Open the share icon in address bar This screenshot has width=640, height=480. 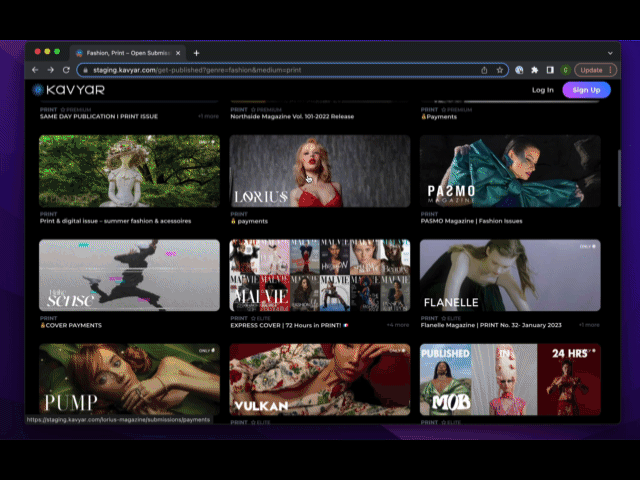[484, 70]
